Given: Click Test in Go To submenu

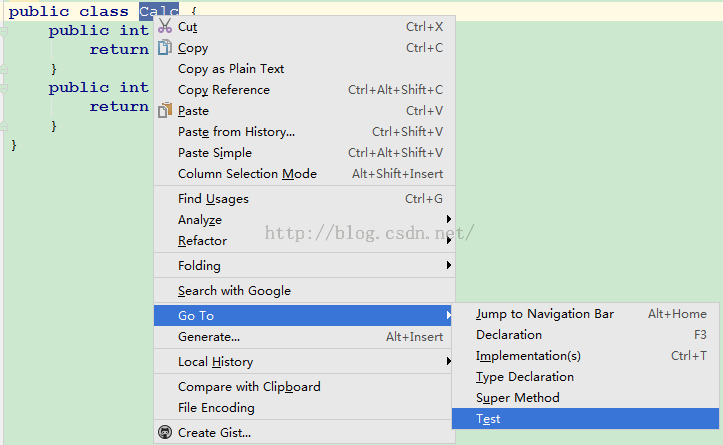Looking at the screenshot, I should click(x=586, y=419).
